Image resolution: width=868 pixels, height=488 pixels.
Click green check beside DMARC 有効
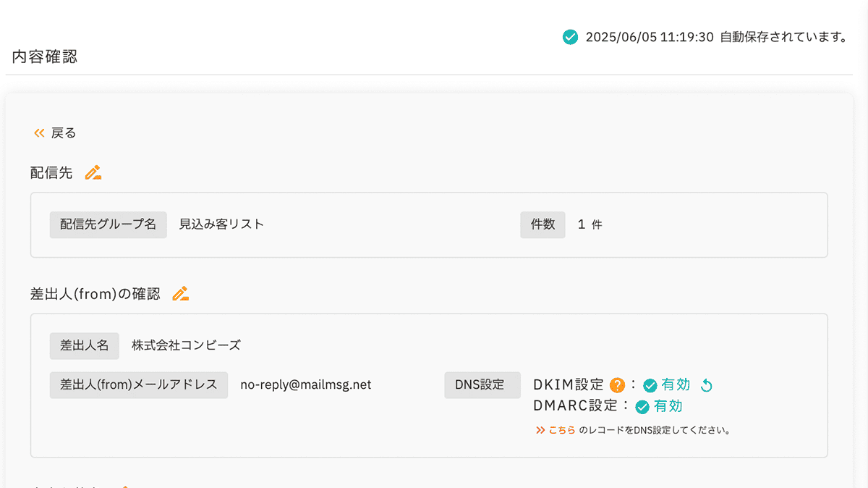642,407
